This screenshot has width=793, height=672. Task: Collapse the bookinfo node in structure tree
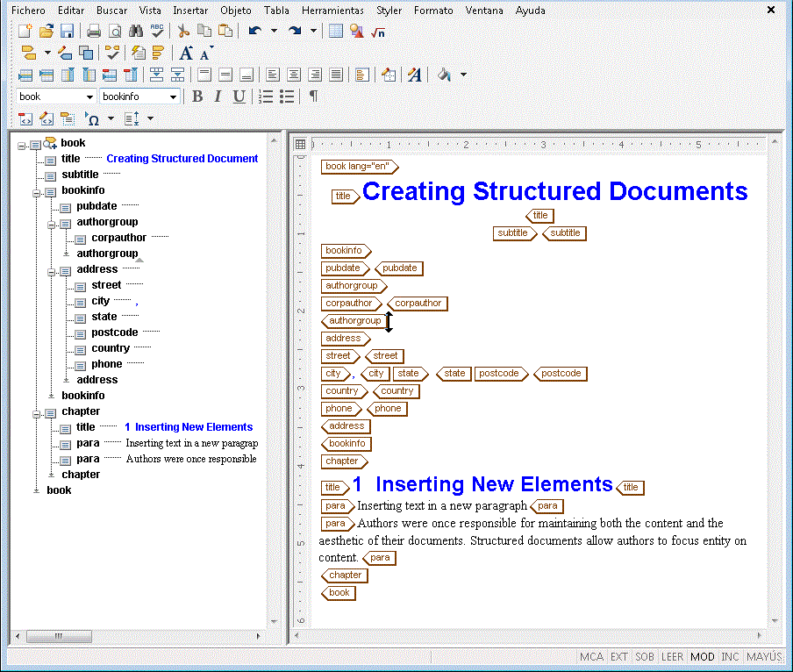click(x=37, y=193)
